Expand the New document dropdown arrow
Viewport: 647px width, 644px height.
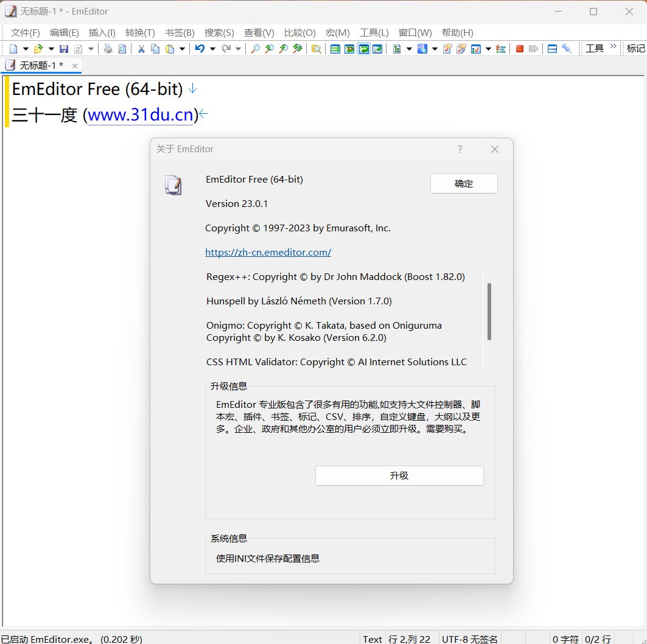[26, 49]
